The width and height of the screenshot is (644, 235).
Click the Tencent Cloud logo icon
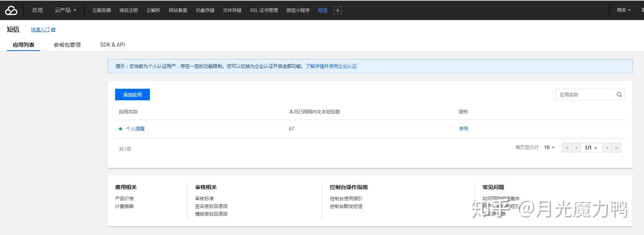11,10
